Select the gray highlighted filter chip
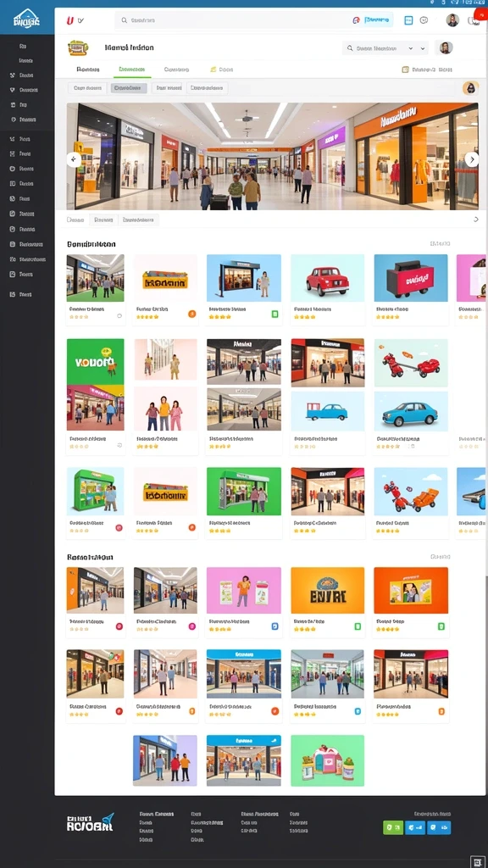Image resolution: width=488 pixels, height=868 pixels. [129, 88]
